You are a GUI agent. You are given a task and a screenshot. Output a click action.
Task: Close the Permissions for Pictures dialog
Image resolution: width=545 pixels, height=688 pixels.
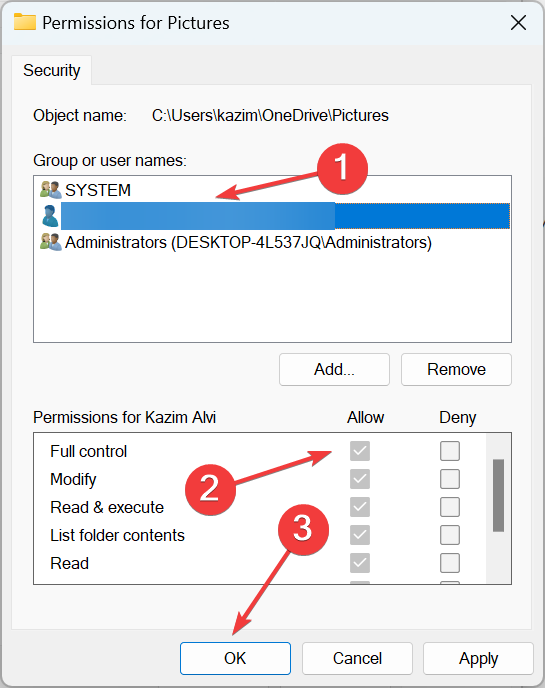click(518, 22)
